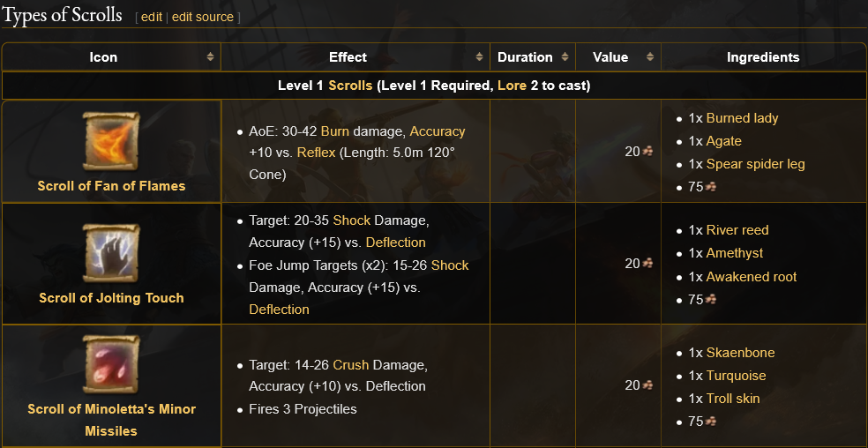Image resolution: width=868 pixels, height=448 pixels.
Task: Open the Skaenbone ingredient link
Action: click(x=740, y=353)
